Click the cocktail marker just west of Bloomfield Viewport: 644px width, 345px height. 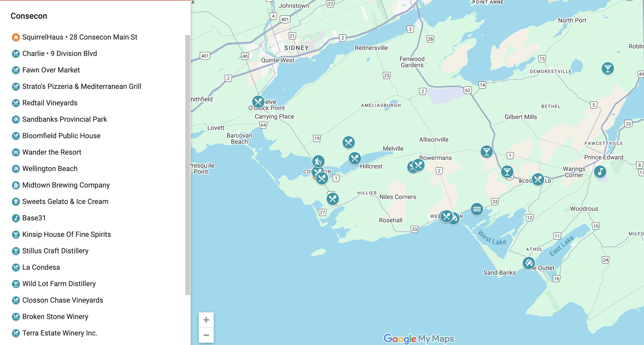pos(507,172)
